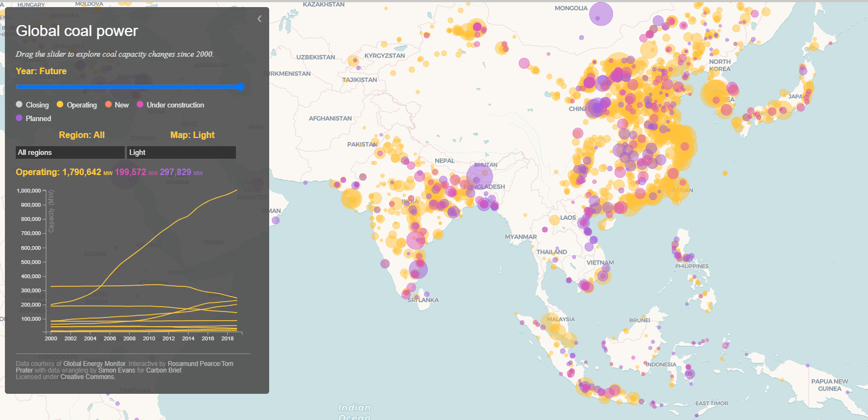Click the large yellow bubble on India's west coast
The width and height of the screenshot is (868, 420).
coord(351,199)
